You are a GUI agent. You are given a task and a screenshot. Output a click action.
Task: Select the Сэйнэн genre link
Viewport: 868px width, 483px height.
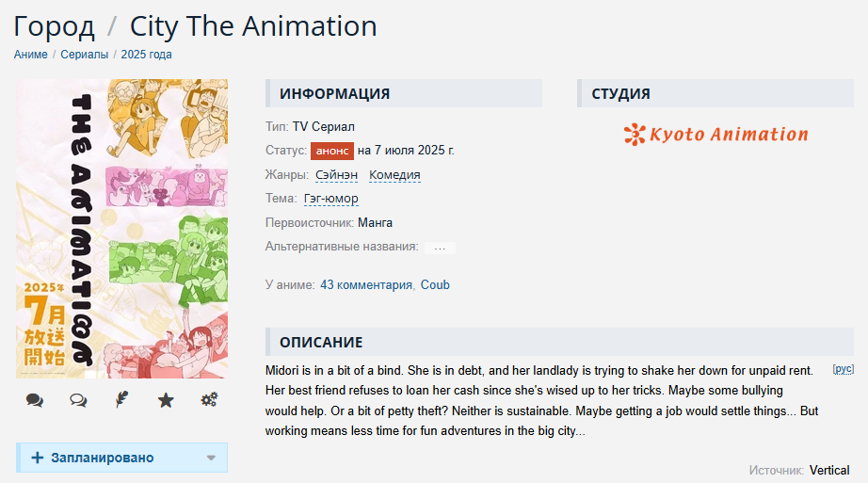(x=337, y=175)
